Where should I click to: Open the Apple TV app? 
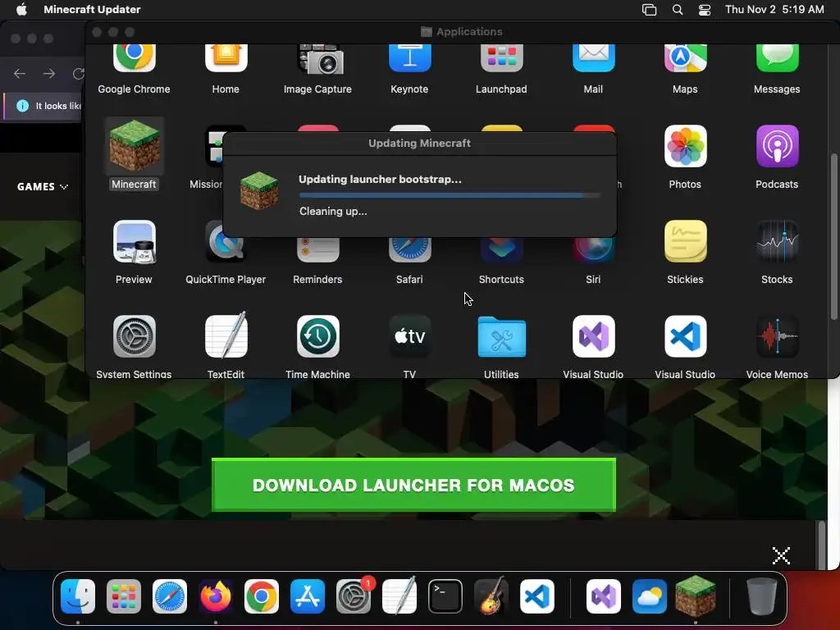[410, 336]
